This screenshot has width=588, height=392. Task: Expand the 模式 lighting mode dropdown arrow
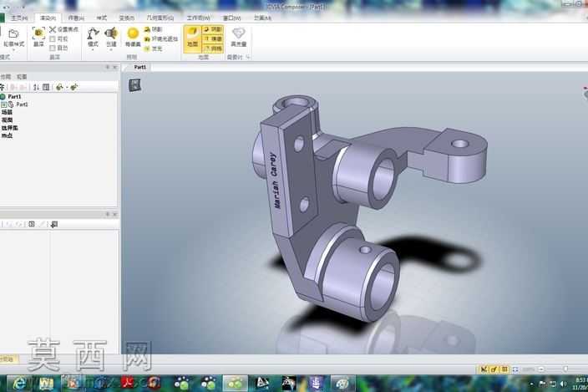93,49
